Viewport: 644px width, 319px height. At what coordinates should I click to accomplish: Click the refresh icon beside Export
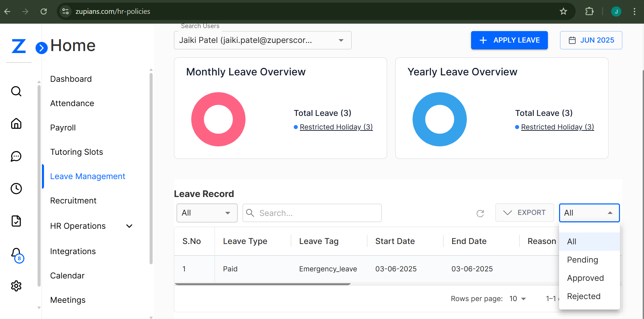point(480,213)
